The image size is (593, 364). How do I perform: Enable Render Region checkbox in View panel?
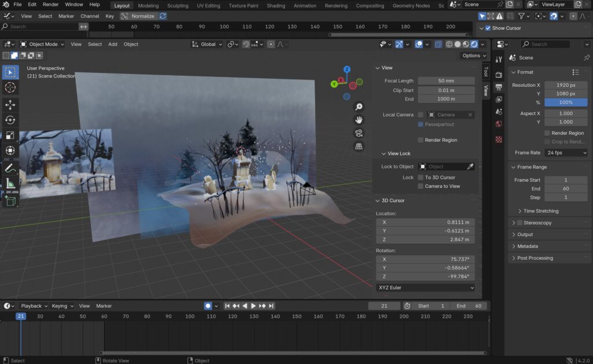pos(420,140)
